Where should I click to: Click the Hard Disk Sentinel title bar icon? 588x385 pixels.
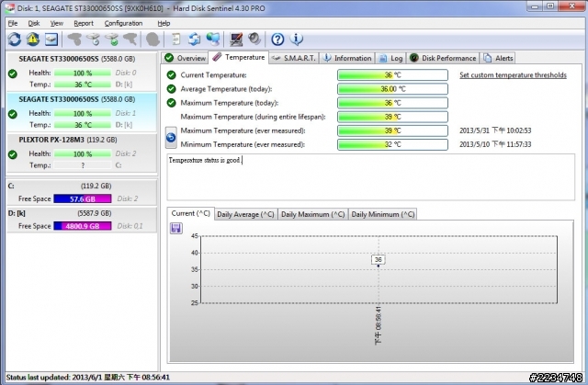(x=9, y=8)
